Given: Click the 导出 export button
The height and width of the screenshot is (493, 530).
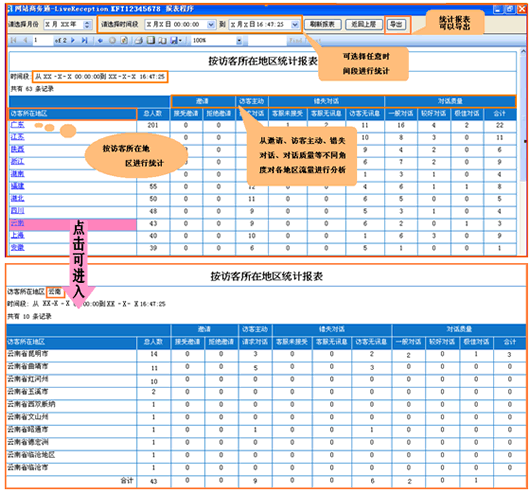Looking at the screenshot, I should click(x=396, y=24).
